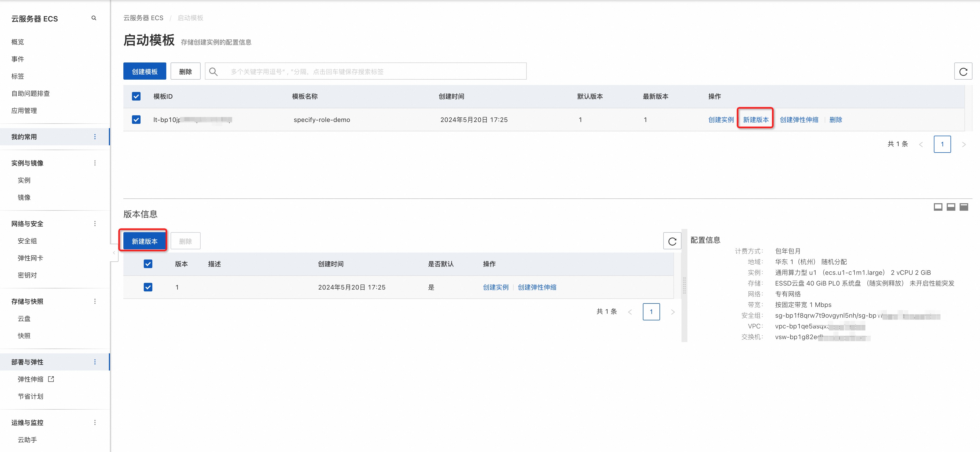980x452 pixels.
Task: Open 实例与镜像 section options menu
Action: [95, 163]
